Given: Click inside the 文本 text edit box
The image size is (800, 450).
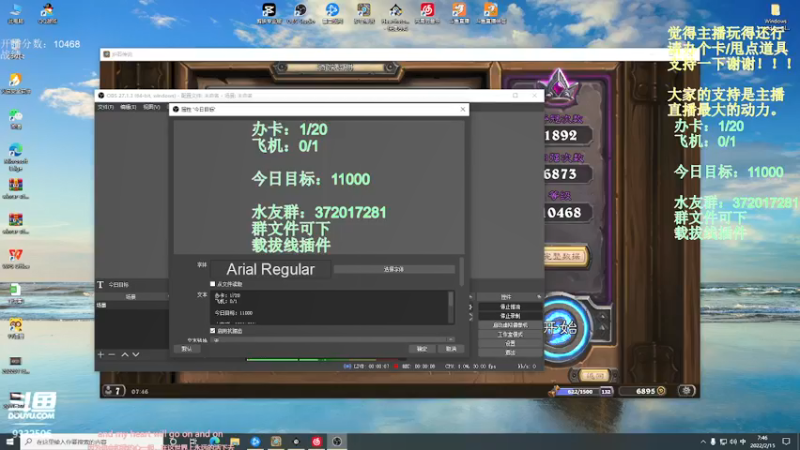Looking at the screenshot, I should pyautogui.click(x=329, y=307).
